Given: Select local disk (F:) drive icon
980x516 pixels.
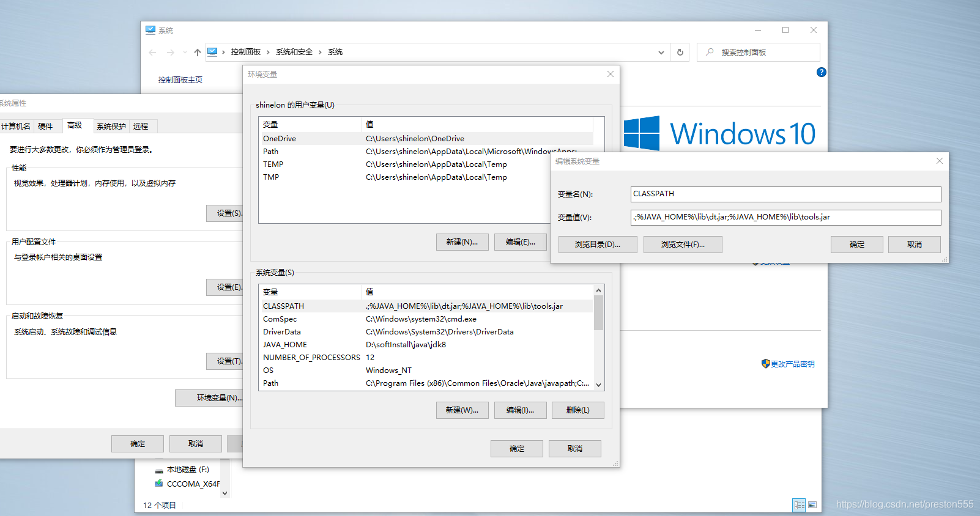Looking at the screenshot, I should [159, 470].
